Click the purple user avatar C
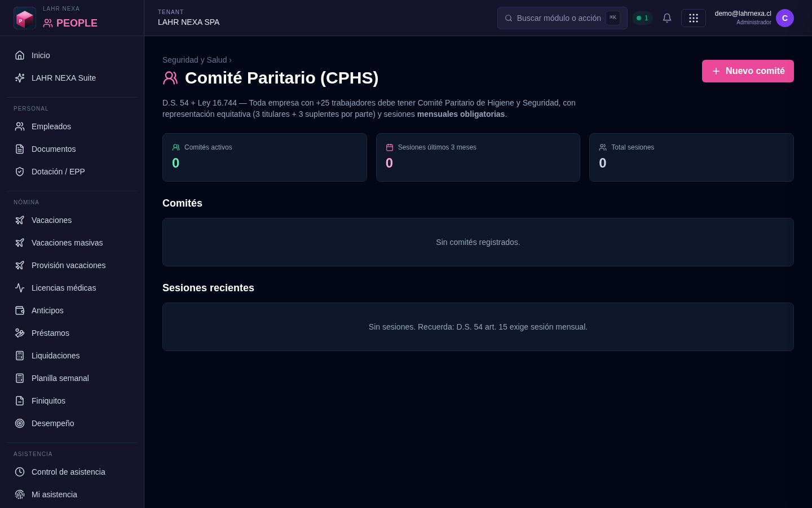 click(785, 18)
